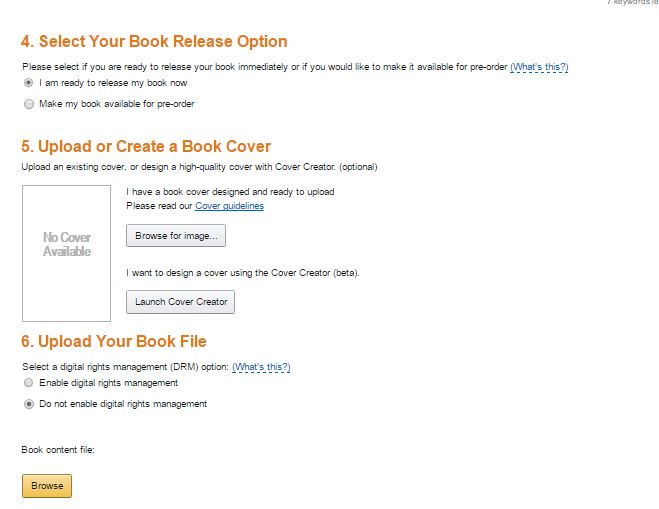Click the 'Upload Your Book File' heading
This screenshot has height=509, width=659.
114,341
